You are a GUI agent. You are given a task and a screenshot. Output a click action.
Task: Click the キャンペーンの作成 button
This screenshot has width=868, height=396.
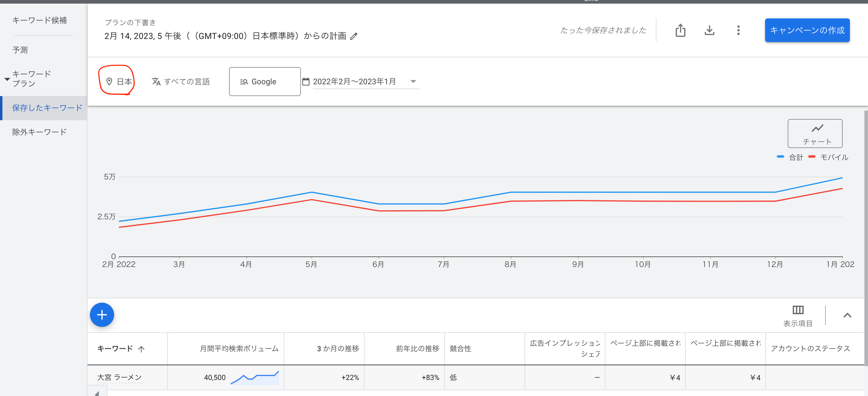807,31
